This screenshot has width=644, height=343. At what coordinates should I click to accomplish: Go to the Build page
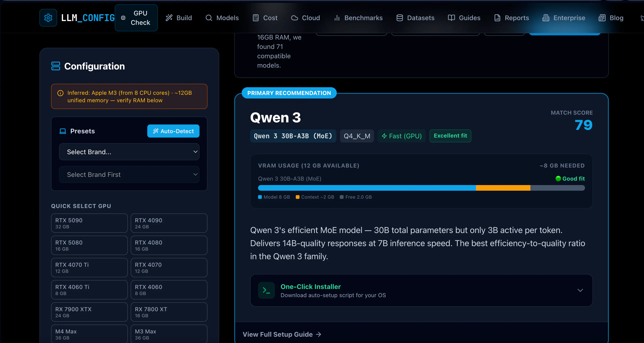coord(179,18)
